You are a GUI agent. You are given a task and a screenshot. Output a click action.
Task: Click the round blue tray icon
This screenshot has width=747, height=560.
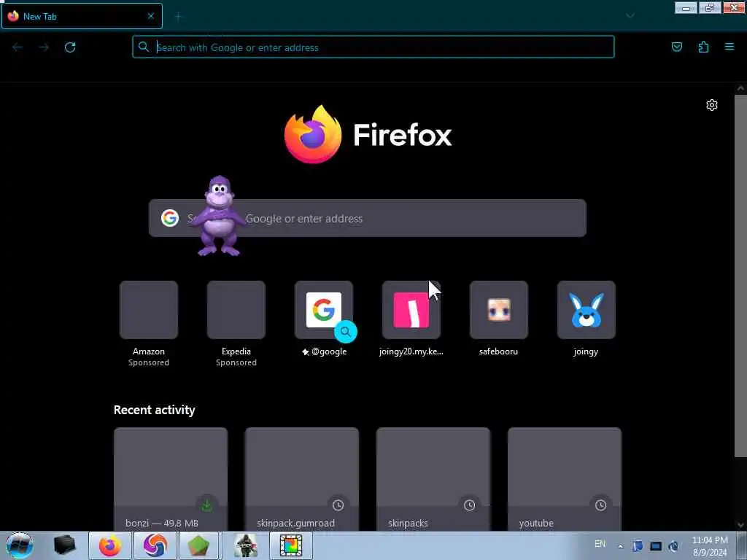[673, 546]
